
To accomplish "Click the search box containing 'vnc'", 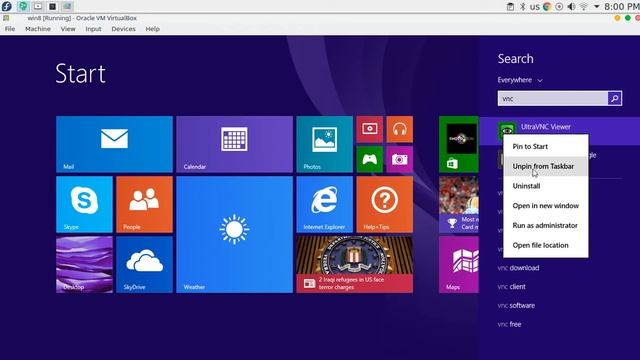I will 553,98.
